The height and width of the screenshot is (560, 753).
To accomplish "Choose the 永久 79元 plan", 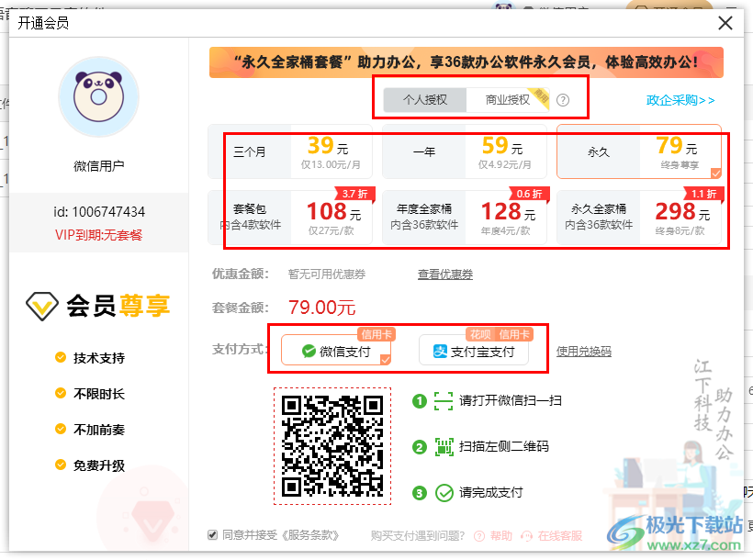I will (639, 151).
